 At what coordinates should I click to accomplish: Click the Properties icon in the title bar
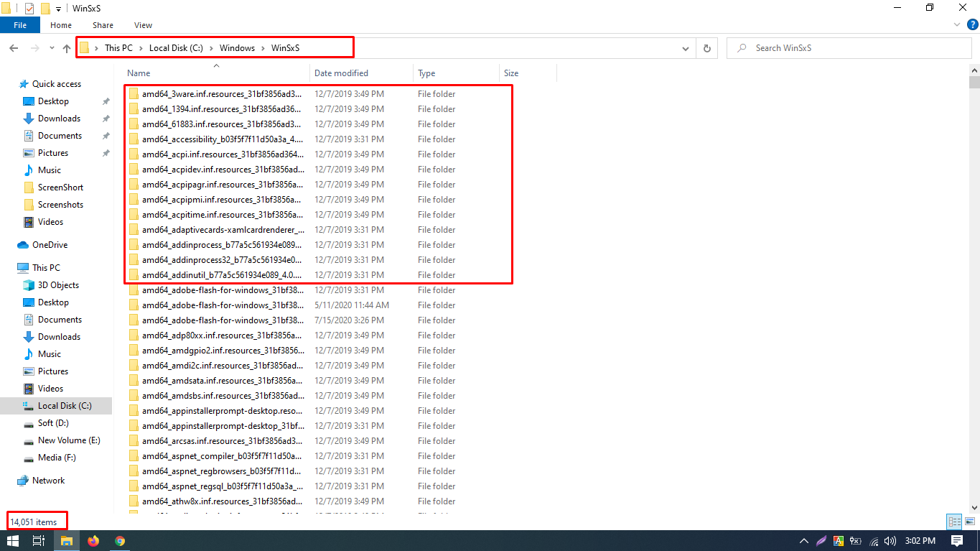click(x=29, y=9)
